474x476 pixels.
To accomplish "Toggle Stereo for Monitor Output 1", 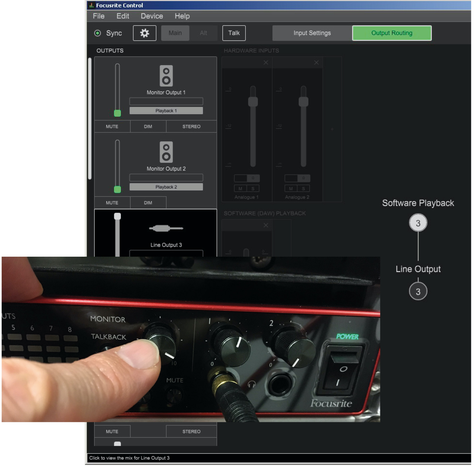I will [191, 126].
